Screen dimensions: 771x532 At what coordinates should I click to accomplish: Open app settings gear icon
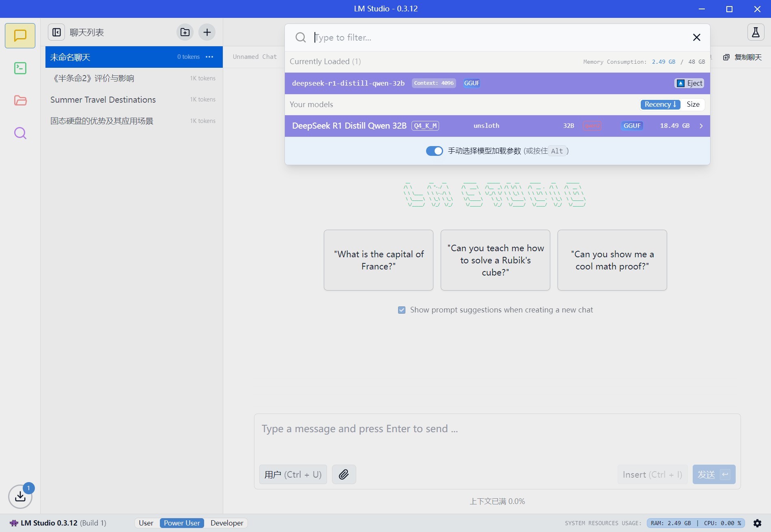757,523
